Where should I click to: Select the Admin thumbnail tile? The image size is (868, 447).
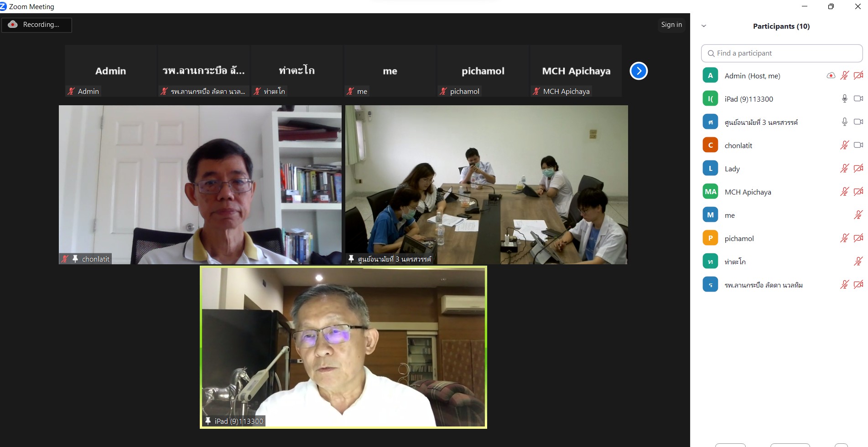click(111, 71)
